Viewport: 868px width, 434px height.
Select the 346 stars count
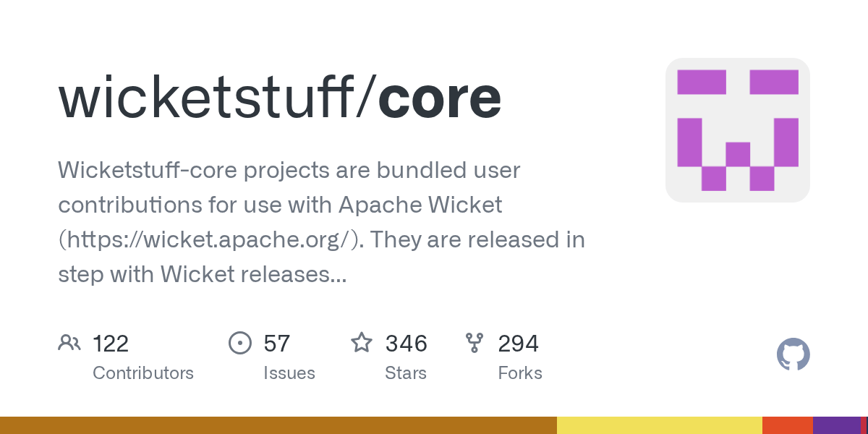pyautogui.click(x=407, y=344)
